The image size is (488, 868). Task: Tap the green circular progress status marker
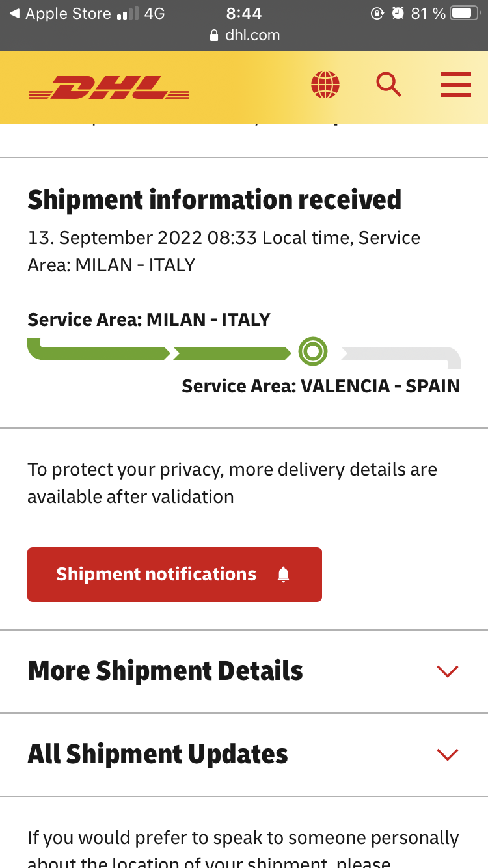click(x=313, y=352)
